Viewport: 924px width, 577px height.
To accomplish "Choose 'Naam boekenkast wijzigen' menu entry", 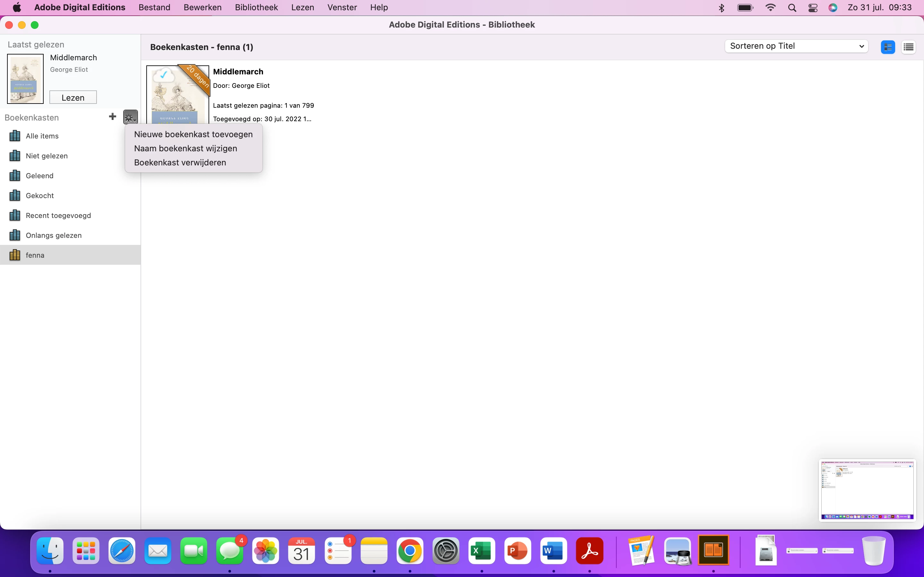I will pos(185,148).
